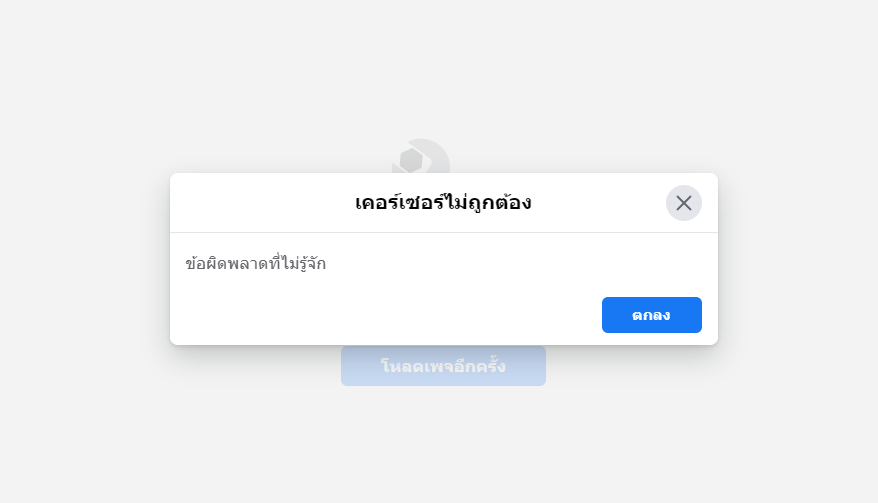878x503 pixels.
Task: Click the bold heading in the popup
Action: (443, 203)
